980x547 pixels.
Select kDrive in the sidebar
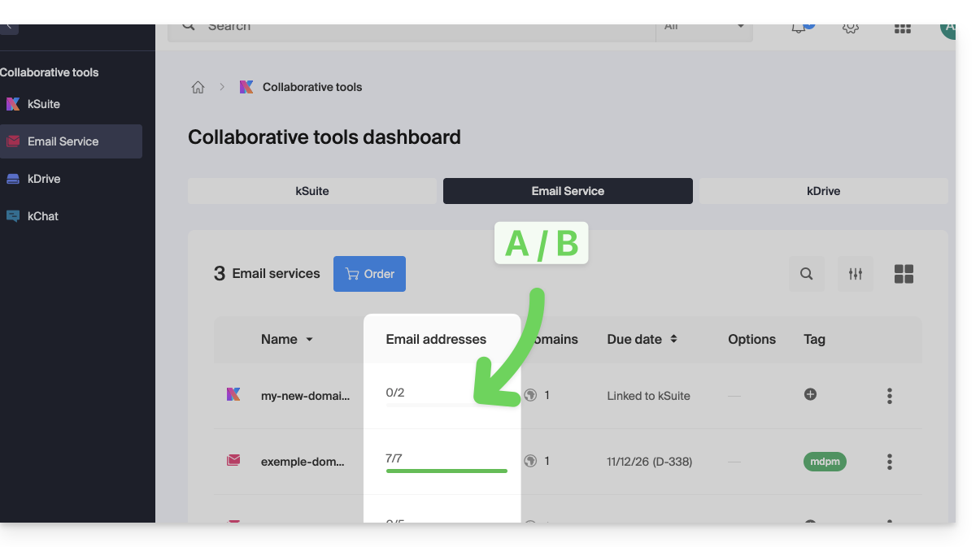point(44,179)
